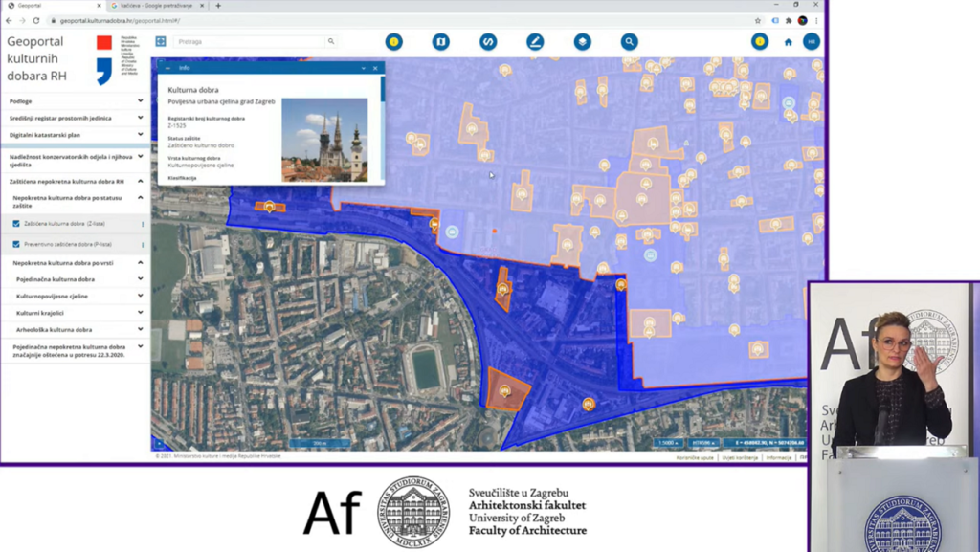Open Korisničke upute link
The height and width of the screenshot is (552, 980).
click(x=695, y=457)
